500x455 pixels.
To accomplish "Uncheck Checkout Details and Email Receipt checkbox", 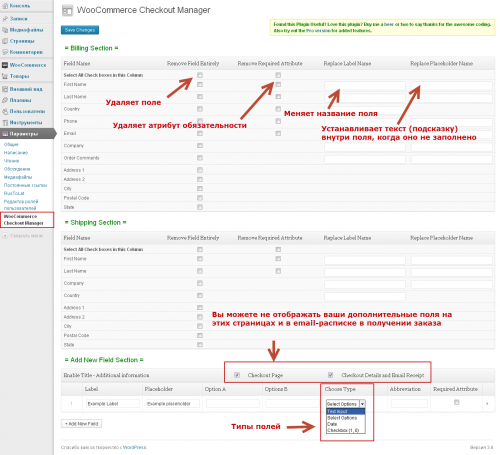I will 330,375.
